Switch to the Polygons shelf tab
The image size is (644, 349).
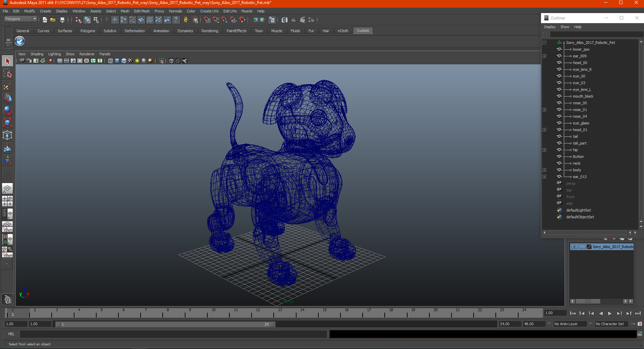[x=88, y=31]
